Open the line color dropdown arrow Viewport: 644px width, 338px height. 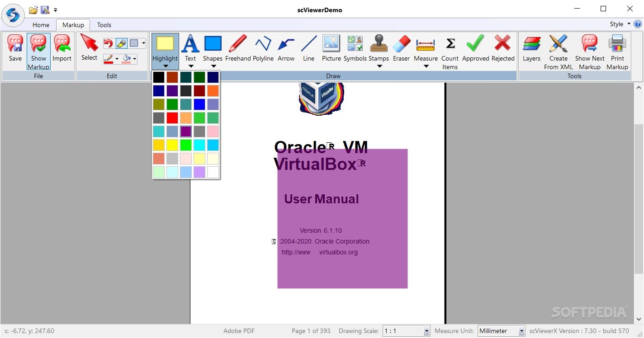(117, 59)
